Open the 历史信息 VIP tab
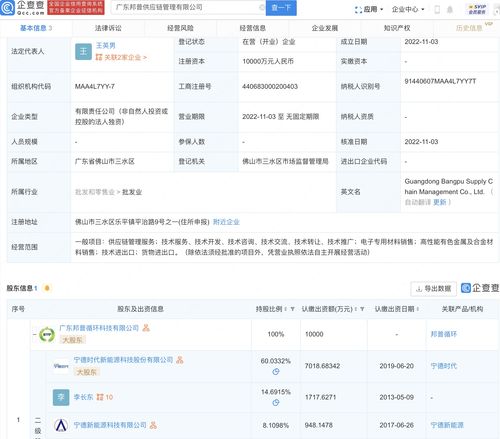 469,28
